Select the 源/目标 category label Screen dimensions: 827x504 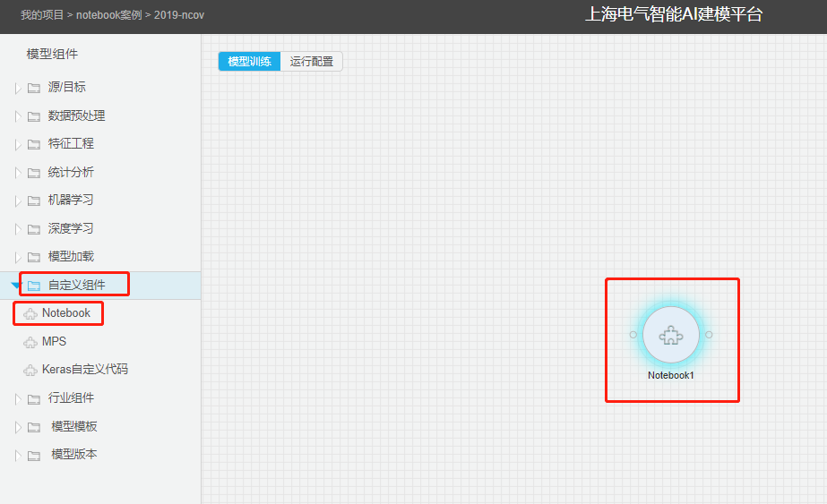click(x=66, y=87)
